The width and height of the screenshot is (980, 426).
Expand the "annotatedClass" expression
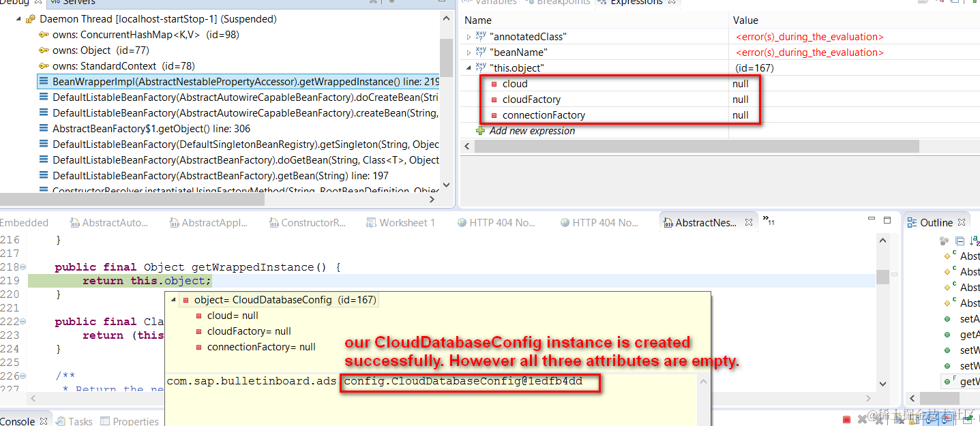pyautogui.click(x=469, y=37)
